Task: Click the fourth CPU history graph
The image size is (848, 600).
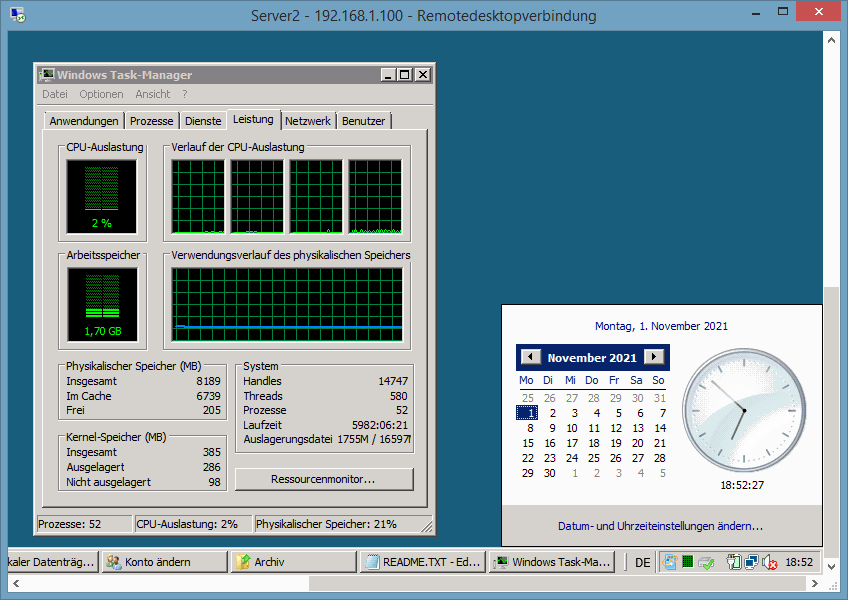Action: (x=375, y=196)
